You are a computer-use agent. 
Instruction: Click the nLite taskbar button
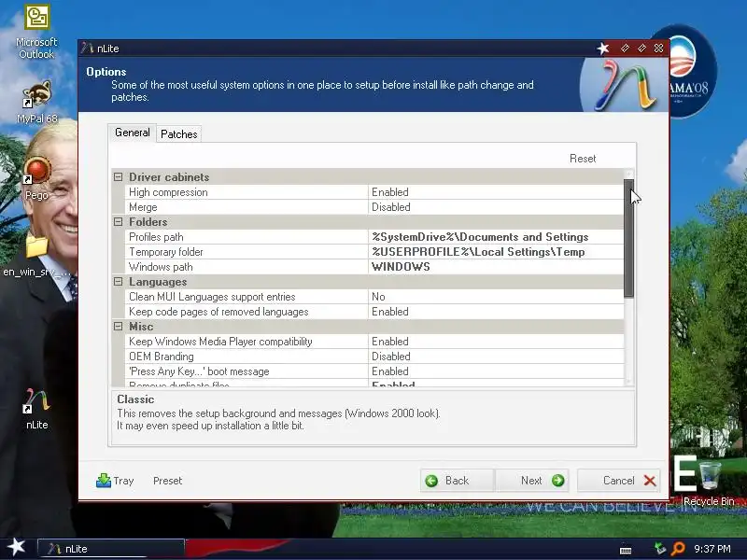click(110, 549)
